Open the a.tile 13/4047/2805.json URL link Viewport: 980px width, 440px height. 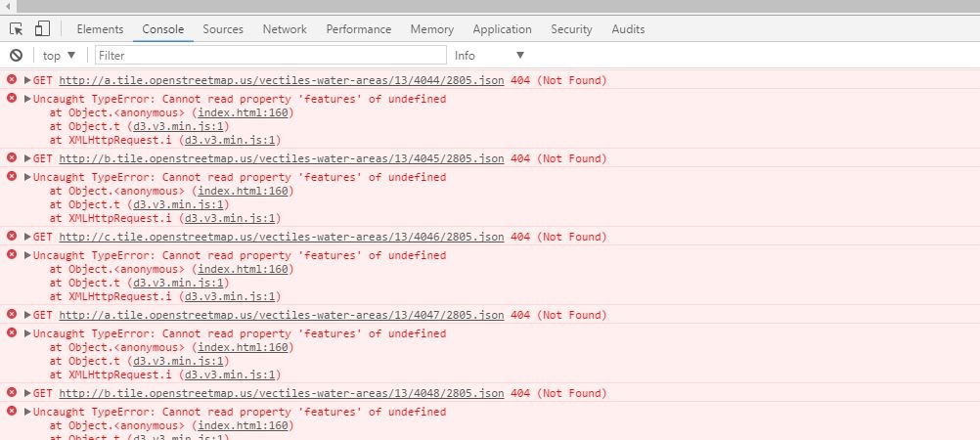[282, 315]
